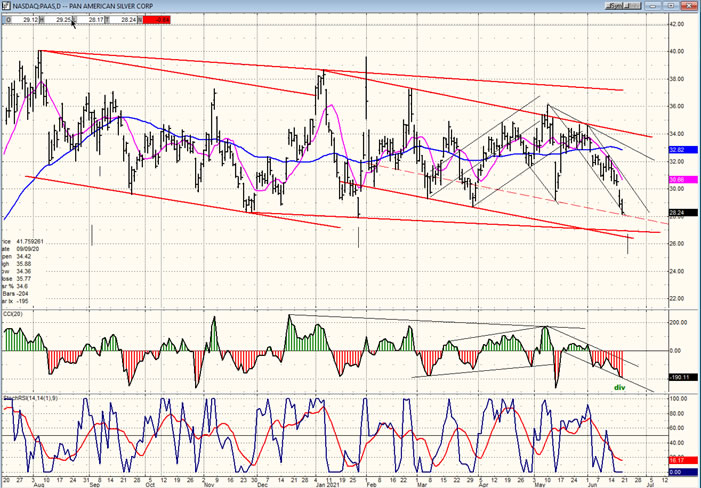This screenshot has height=488, width=701.
Task: Click the 42.00 price axis label
Action: click(677, 24)
